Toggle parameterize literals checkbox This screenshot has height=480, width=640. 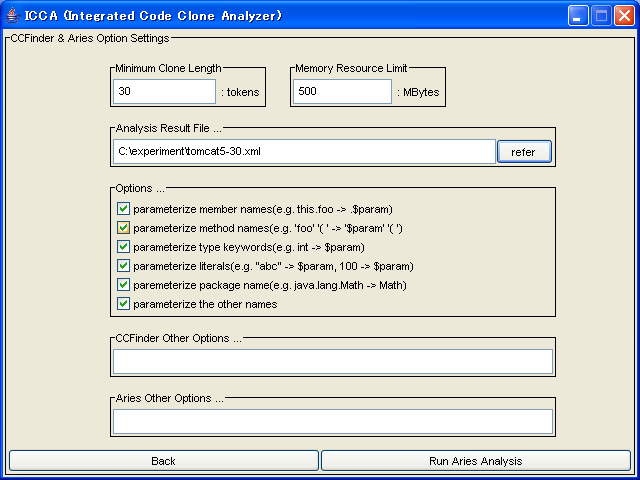[x=124, y=266]
